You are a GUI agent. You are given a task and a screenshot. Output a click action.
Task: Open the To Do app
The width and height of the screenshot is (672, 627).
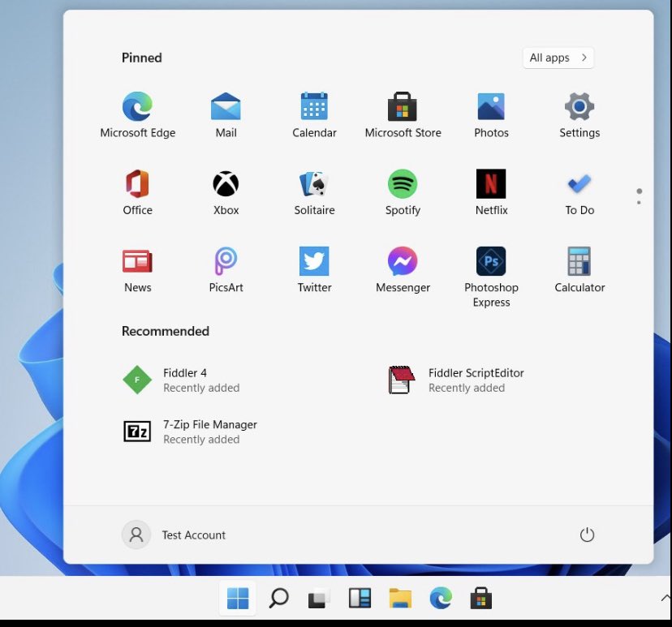[579, 192]
